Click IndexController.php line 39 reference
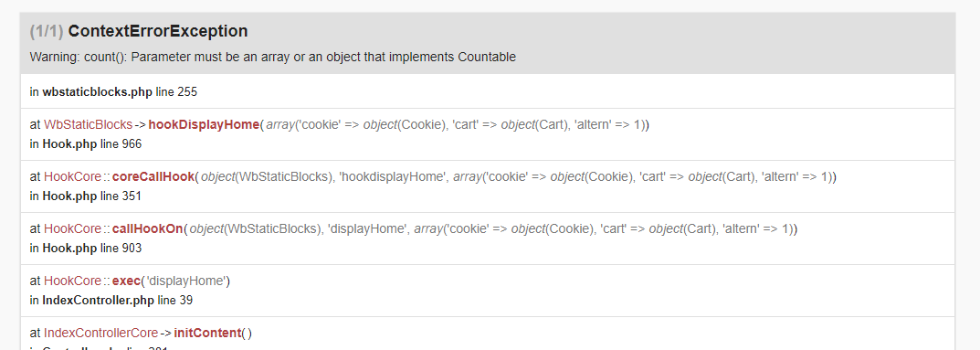 [111, 300]
